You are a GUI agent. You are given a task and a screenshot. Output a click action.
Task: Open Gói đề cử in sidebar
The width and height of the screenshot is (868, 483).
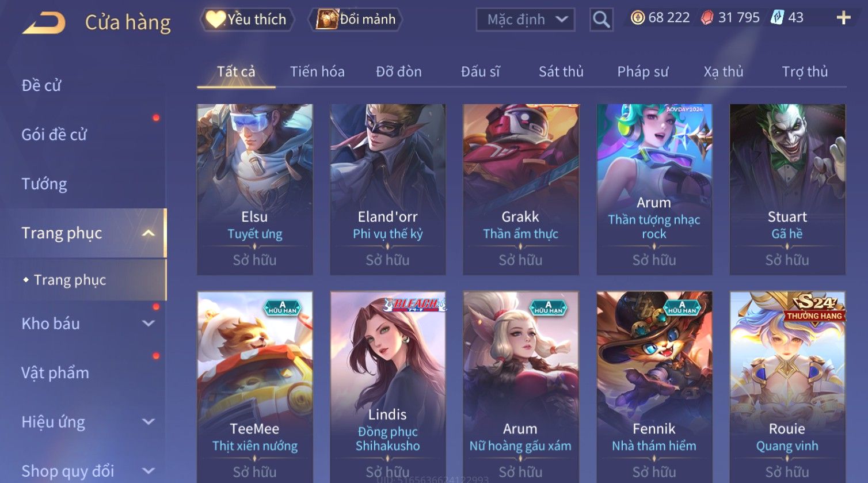pyautogui.click(x=54, y=135)
